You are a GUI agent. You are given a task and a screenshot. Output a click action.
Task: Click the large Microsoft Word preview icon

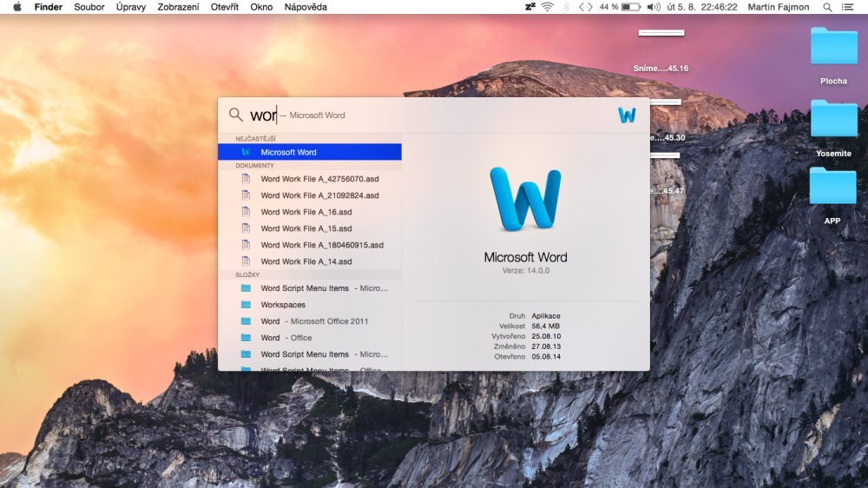coord(525,199)
